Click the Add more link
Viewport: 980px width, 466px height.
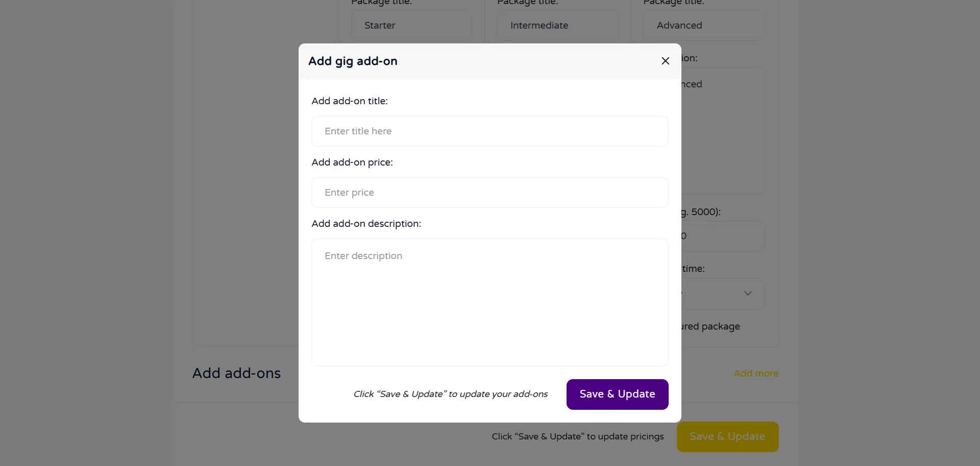tap(756, 374)
